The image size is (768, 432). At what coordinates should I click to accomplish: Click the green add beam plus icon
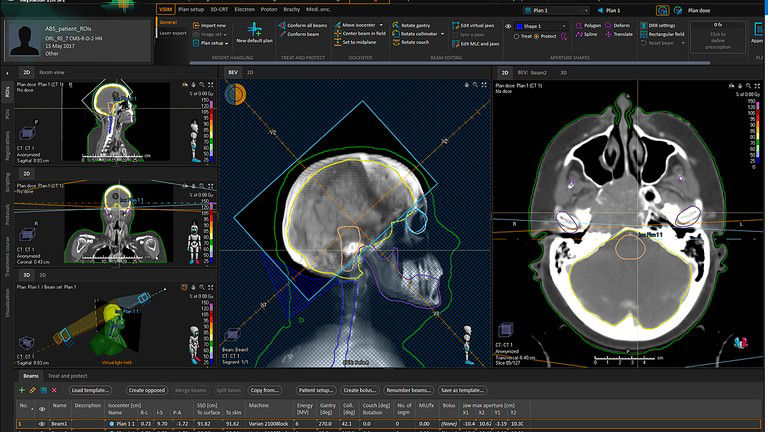pos(22,389)
